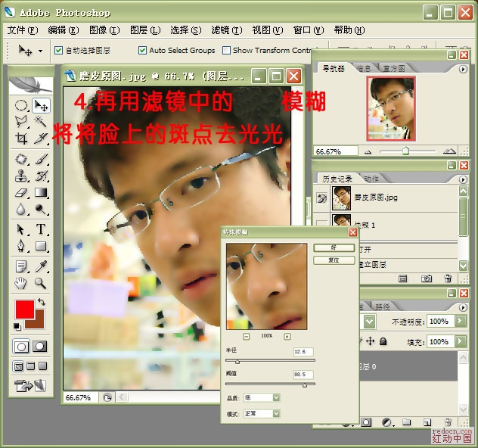Click delete state trash in History panel
The height and width of the screenshot is (448, 478).
coord(448,278)
